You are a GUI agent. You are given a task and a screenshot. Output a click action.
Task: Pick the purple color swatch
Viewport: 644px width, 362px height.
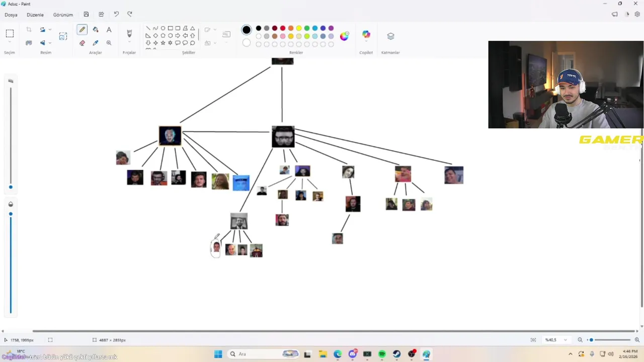pos(331,28)
